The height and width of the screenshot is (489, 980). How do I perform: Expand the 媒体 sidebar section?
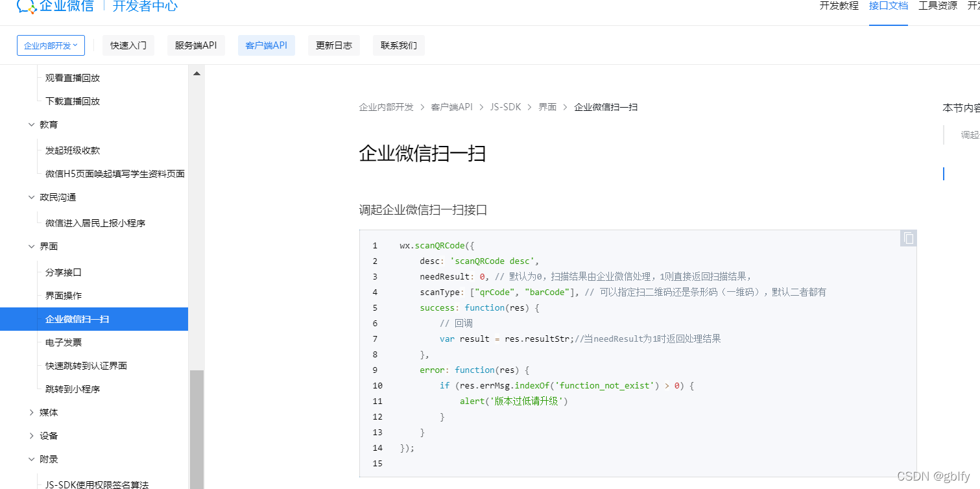49,412
